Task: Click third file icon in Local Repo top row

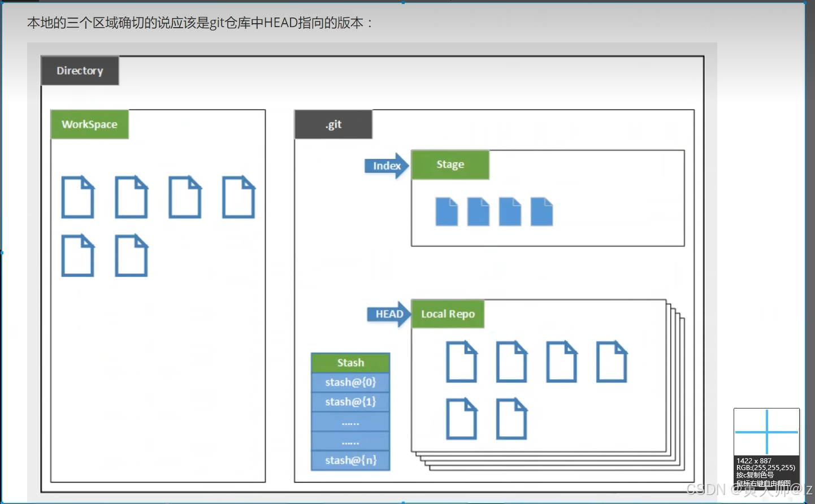Action: (562, 362)
